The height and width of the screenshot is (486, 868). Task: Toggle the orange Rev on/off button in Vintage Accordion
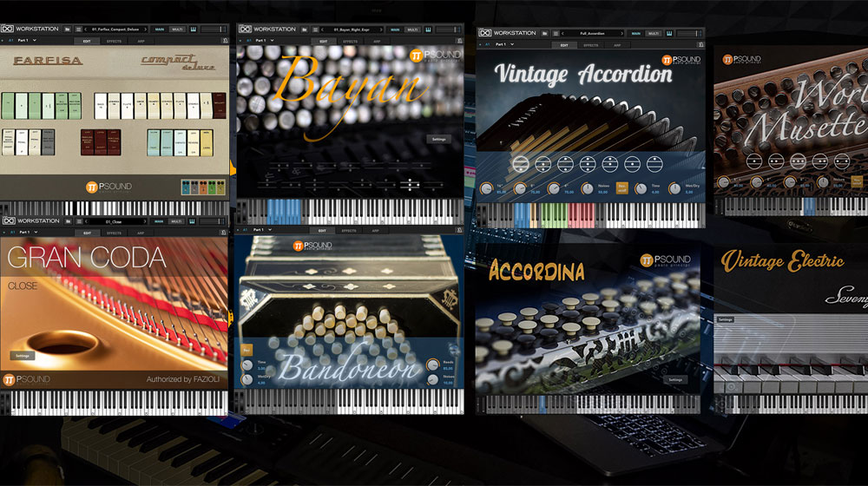click(x=621, y=188)
